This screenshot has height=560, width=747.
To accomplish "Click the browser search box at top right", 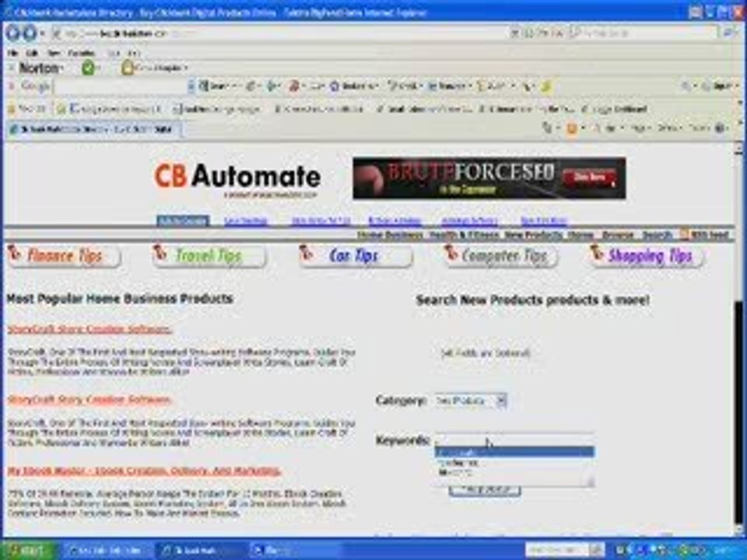I will coord(648,33).
